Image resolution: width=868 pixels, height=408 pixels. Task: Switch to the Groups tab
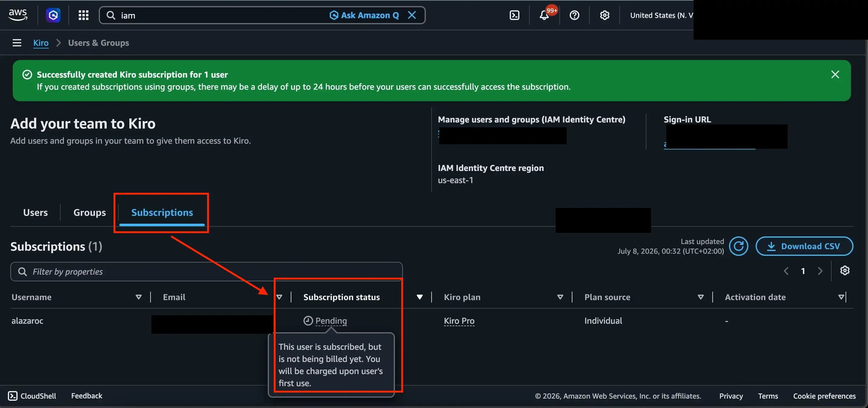(x=90, y=212)
